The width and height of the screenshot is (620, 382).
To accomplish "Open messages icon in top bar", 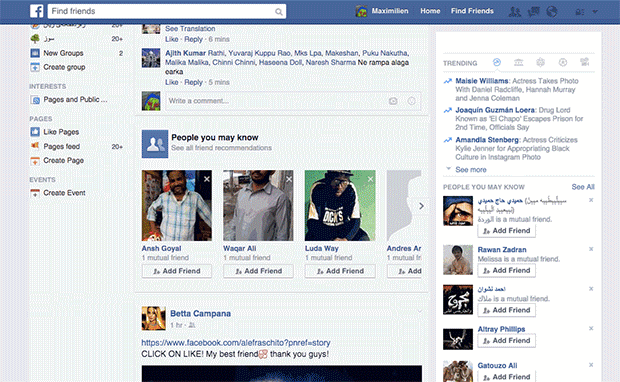I will (533, 11).
